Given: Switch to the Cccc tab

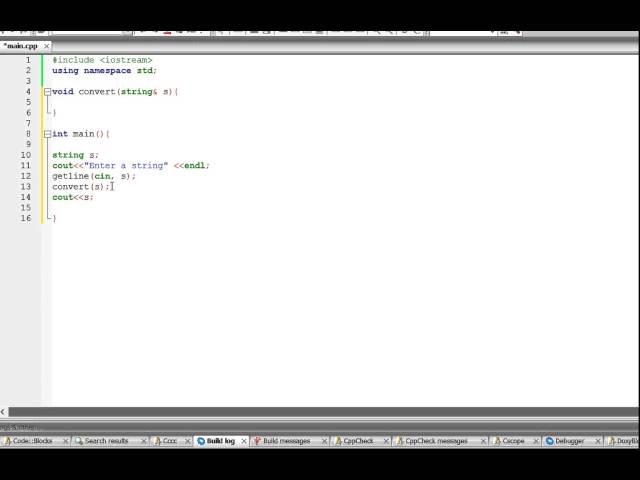Looking at the screenshot, I should [x=170, y=441].
